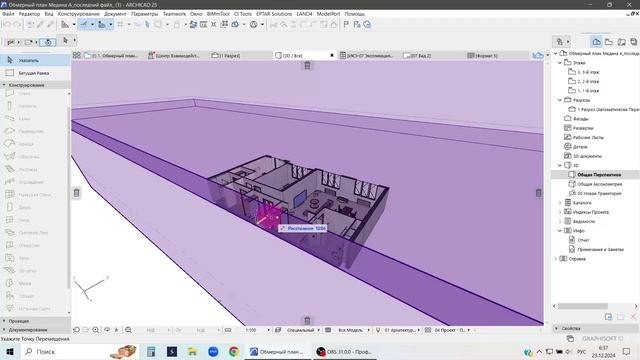This screenshot has width=640, height=360.
Task: Select the Лестница (Stair) tool
Action: [x=33, y=169]
